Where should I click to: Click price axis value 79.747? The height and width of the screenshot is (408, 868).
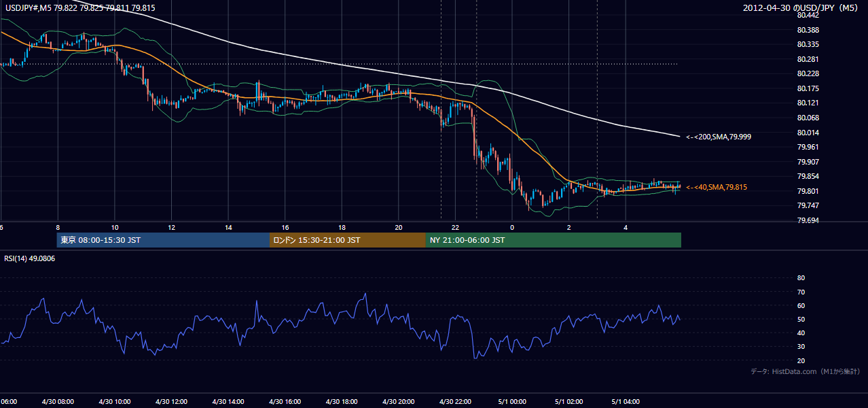click(808, 205)
